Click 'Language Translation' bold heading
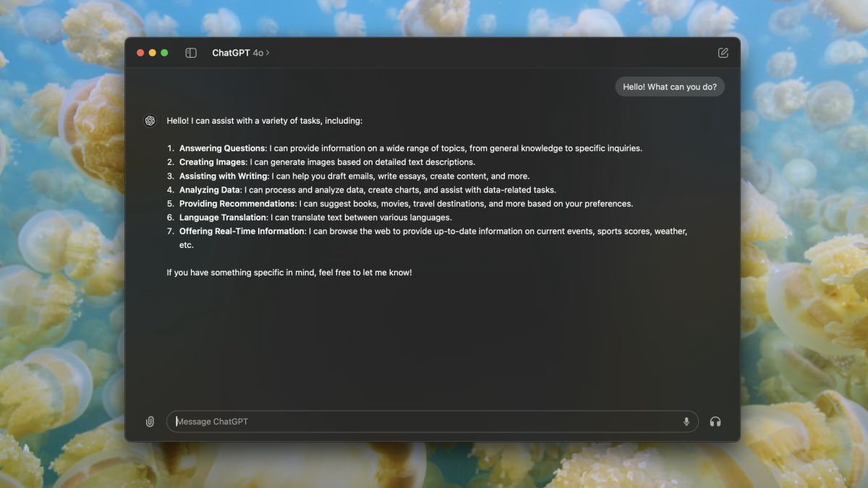The image size is (868, 488). coord(223,217)
